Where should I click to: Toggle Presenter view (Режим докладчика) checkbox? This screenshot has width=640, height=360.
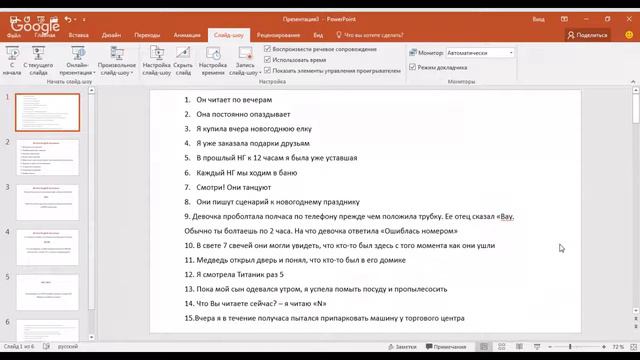(x=412, y=67)
